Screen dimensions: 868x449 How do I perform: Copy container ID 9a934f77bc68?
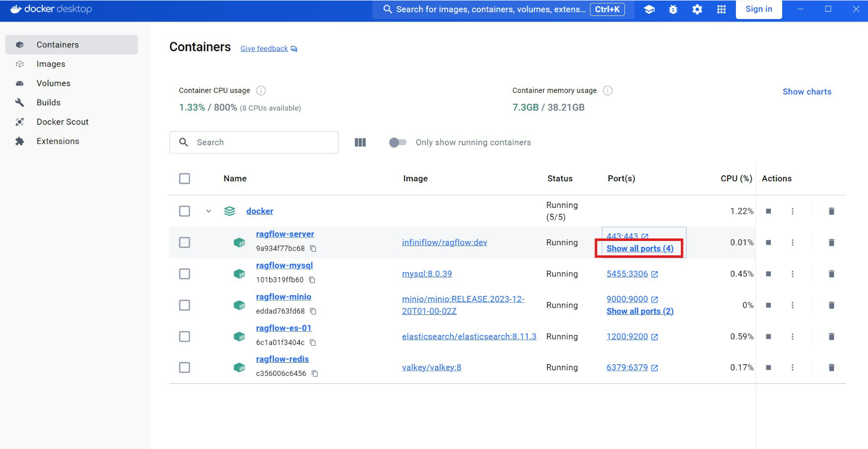pyautogui.click(x=313, y=249)
